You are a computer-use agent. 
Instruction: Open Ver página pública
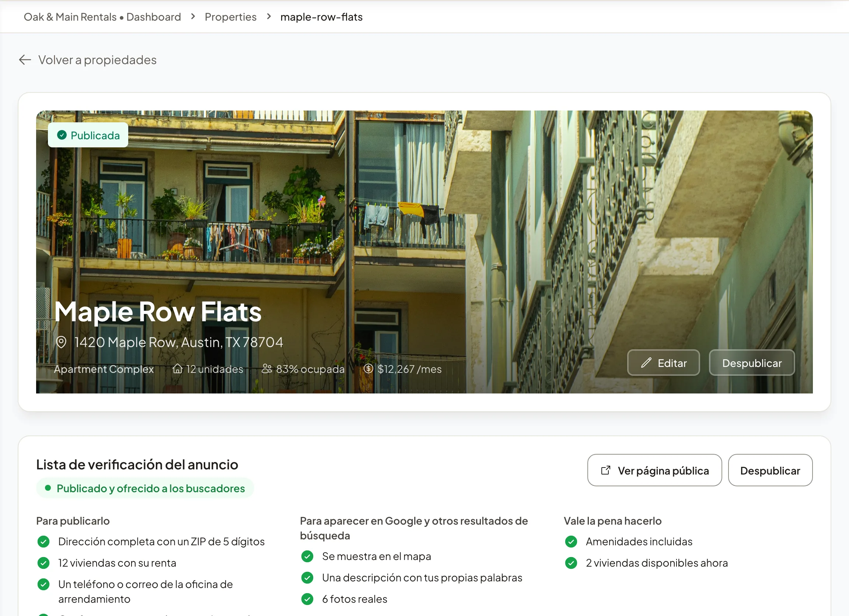click(x=655, y=470)
